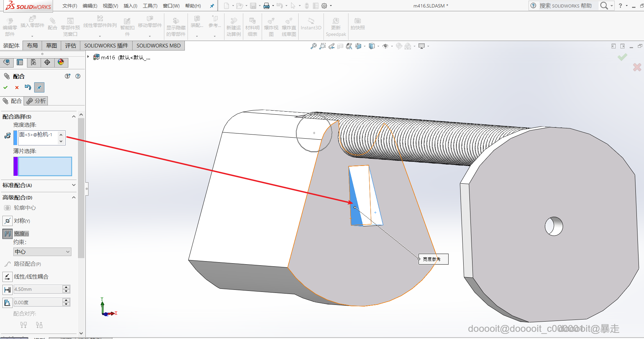Click the undo arrow in mate panel
This screenshot has width=644, height=339.
[x=28, y=87]
